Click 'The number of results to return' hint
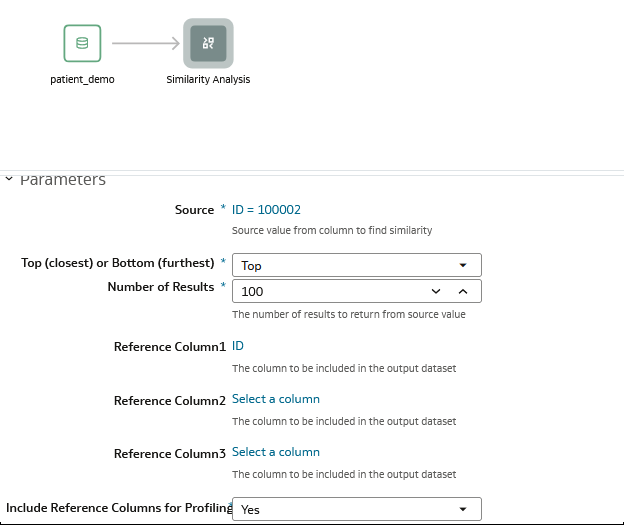 [349, 314]
